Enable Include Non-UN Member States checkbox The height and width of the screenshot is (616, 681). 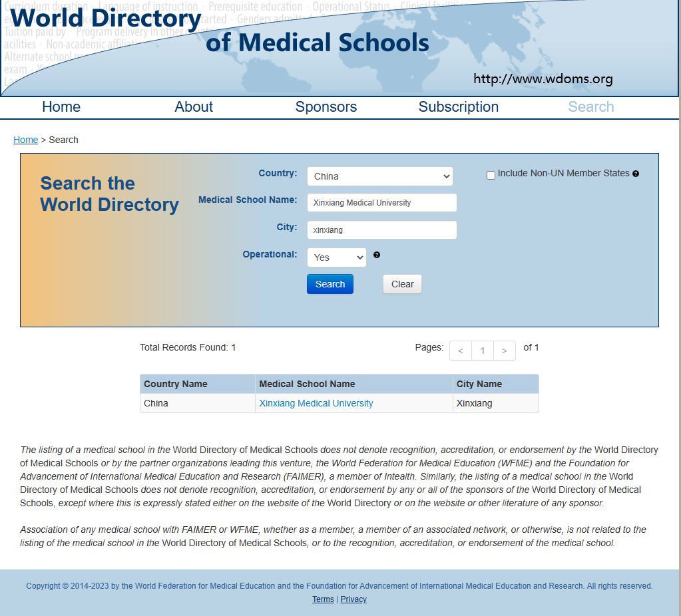pos(491,175)
